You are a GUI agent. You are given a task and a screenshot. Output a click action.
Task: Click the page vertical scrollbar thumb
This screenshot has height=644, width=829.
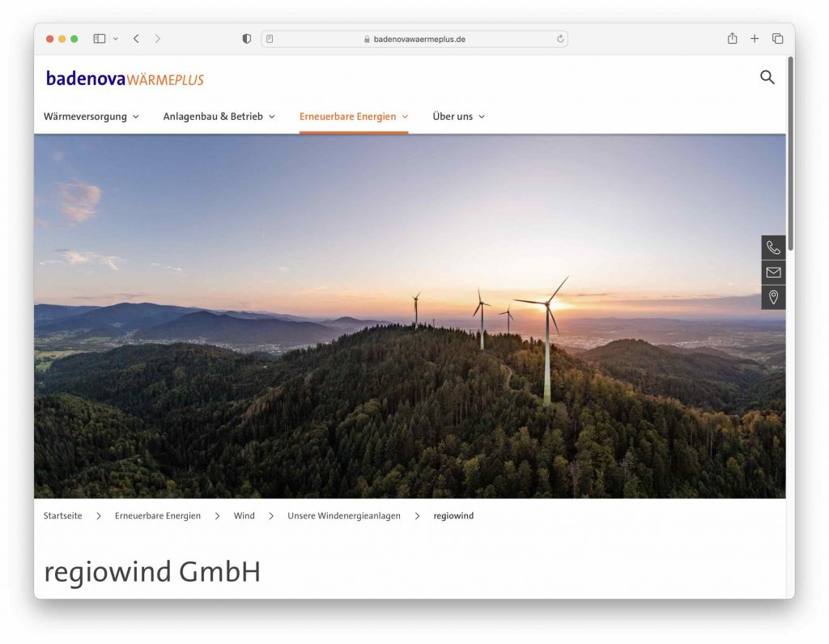[x=790, y=153]
